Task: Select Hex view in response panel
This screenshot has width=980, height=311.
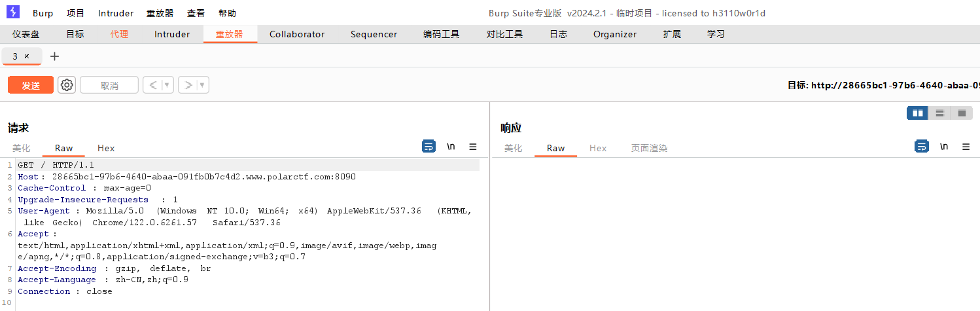Action: click(x=598, y=148)
